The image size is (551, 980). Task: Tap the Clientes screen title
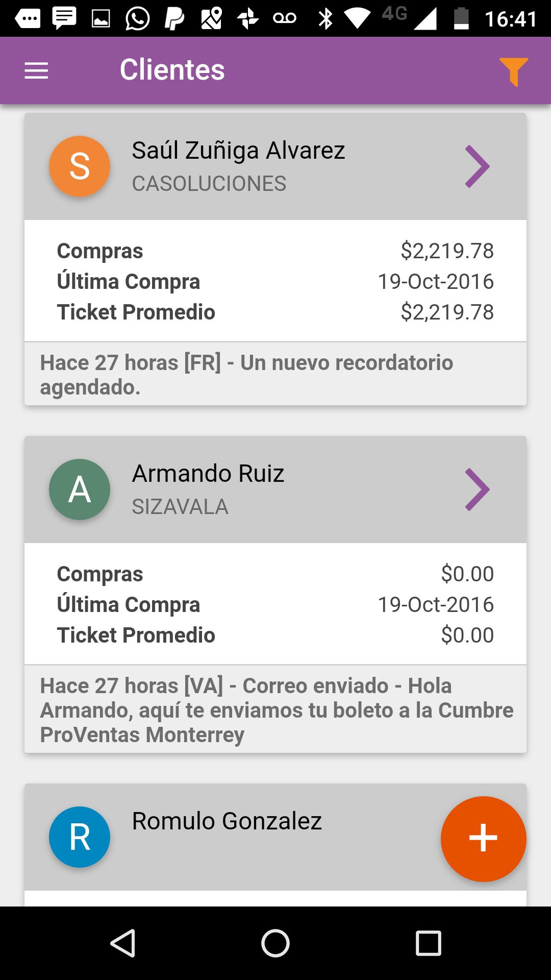172,70
